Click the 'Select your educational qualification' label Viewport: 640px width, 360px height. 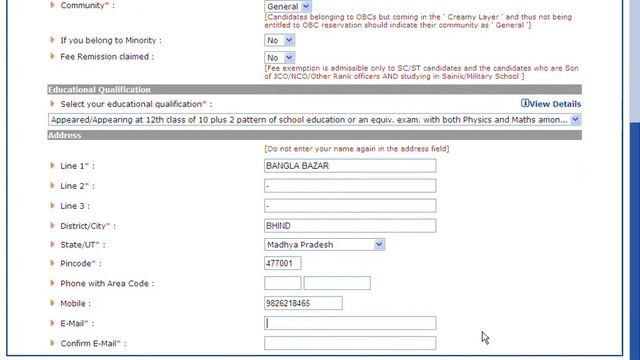click(x=136, y=104)
